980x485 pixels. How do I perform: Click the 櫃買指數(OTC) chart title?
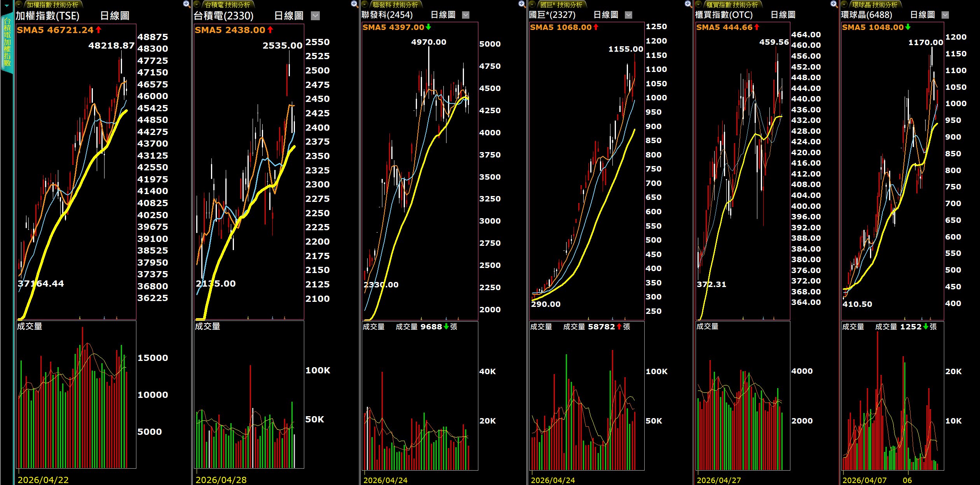pyautogui.click(x=724, y=15)
